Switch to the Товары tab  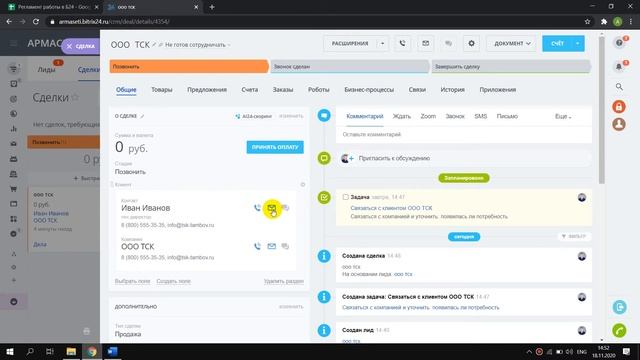(162, 89)
